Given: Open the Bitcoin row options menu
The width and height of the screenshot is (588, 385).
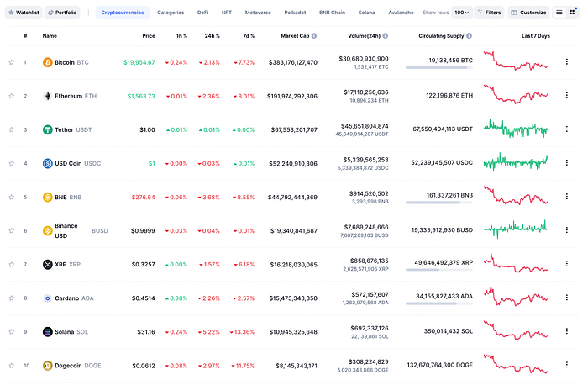Looking at the screenshot, I should 567,61.
